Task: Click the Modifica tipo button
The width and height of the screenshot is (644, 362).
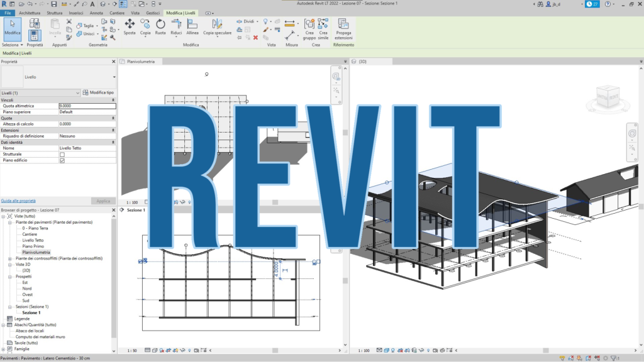Action: click(99, 93)
